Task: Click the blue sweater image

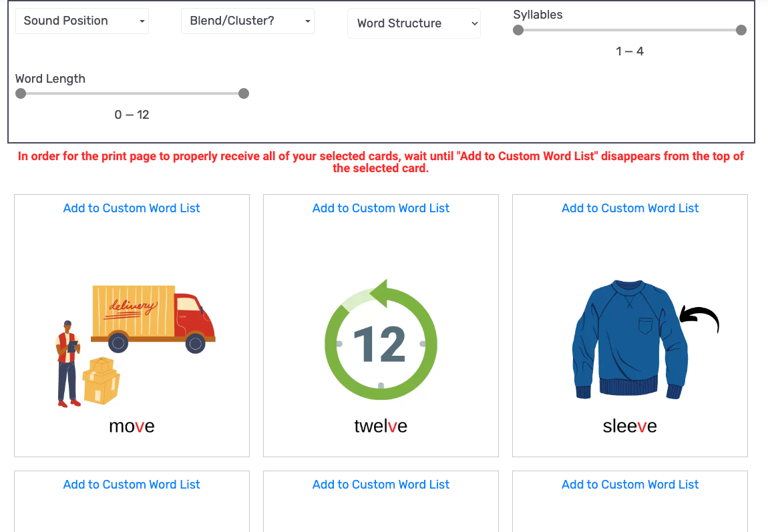Action: click(x=630, y=339)
